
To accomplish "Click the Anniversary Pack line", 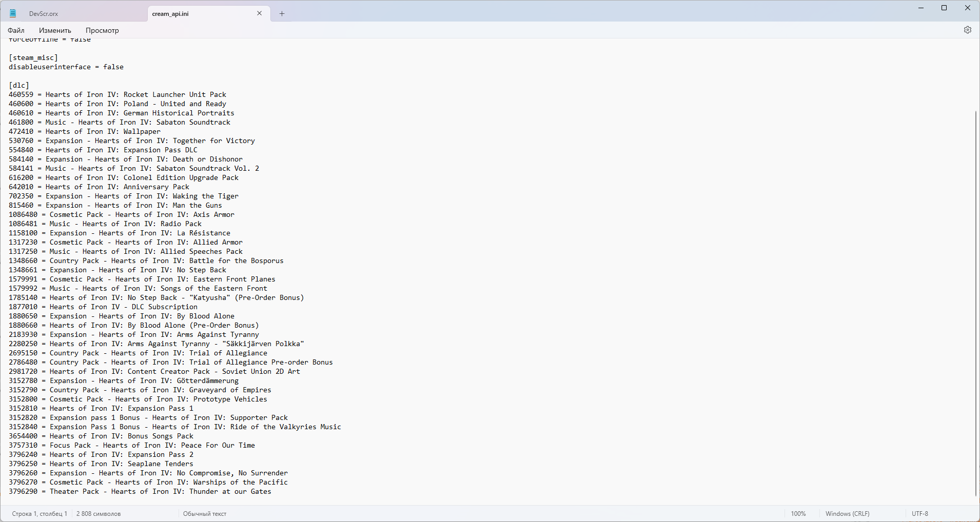I will [x=99, y=187].
